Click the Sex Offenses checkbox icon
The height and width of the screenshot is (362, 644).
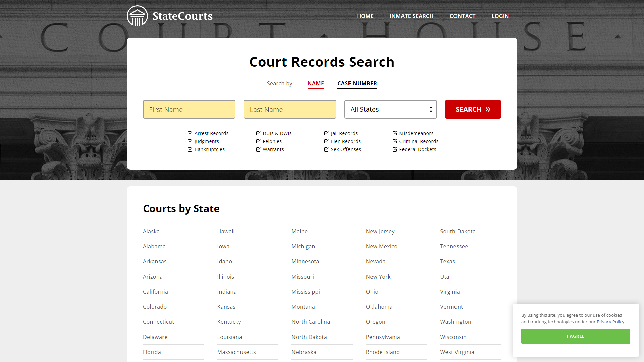tap(326, 149)
